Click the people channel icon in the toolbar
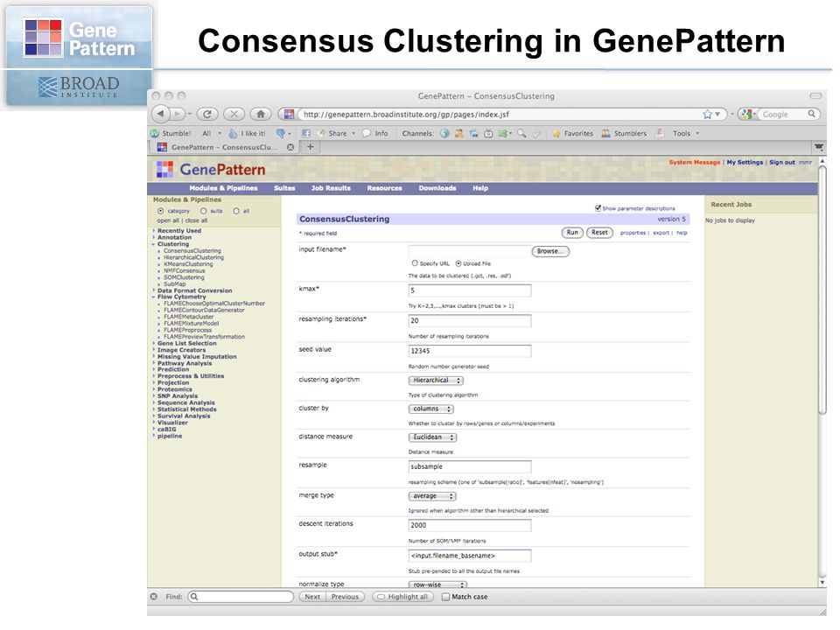840x630 pixels. pos(459,133)
